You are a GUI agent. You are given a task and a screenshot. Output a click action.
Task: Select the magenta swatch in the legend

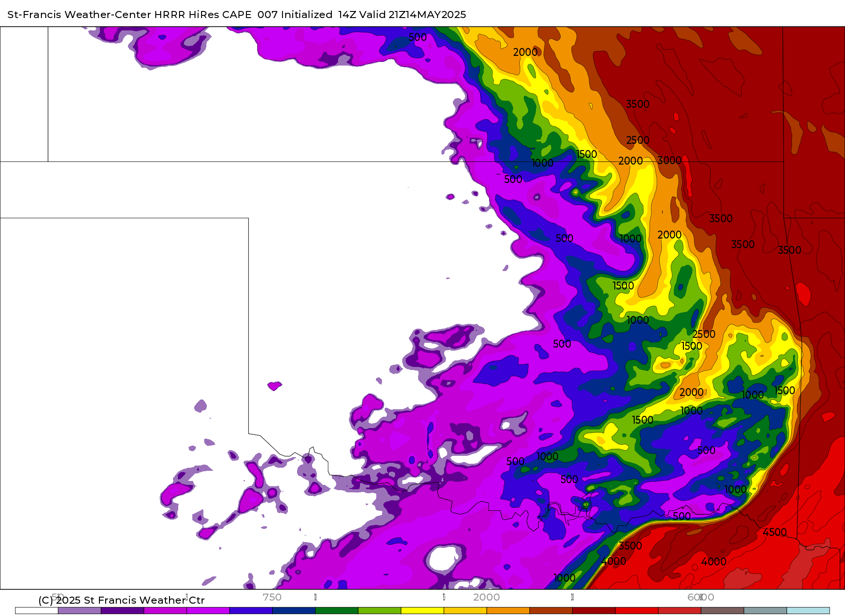[165, 611]
